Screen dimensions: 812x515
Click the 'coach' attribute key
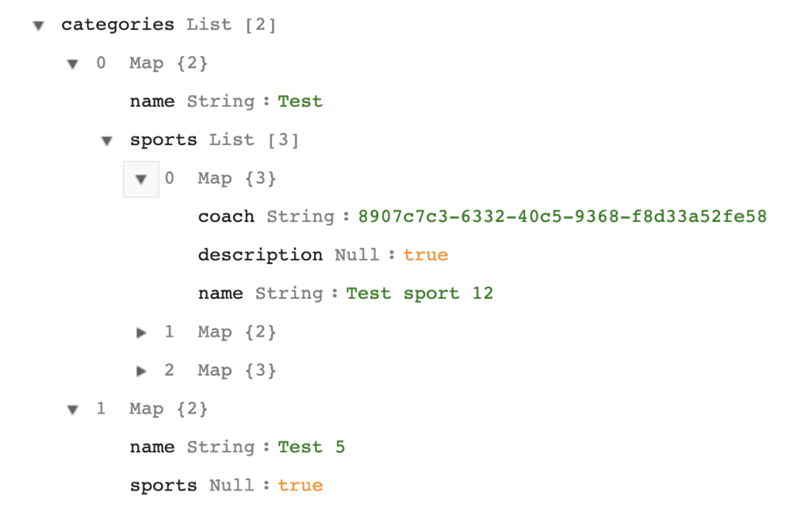coord(226,216)
